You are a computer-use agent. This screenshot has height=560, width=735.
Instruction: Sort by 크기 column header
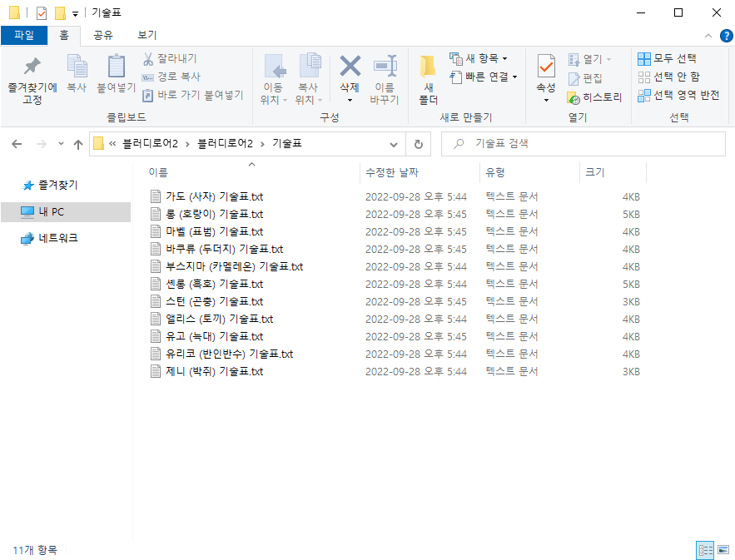[595, 172]
